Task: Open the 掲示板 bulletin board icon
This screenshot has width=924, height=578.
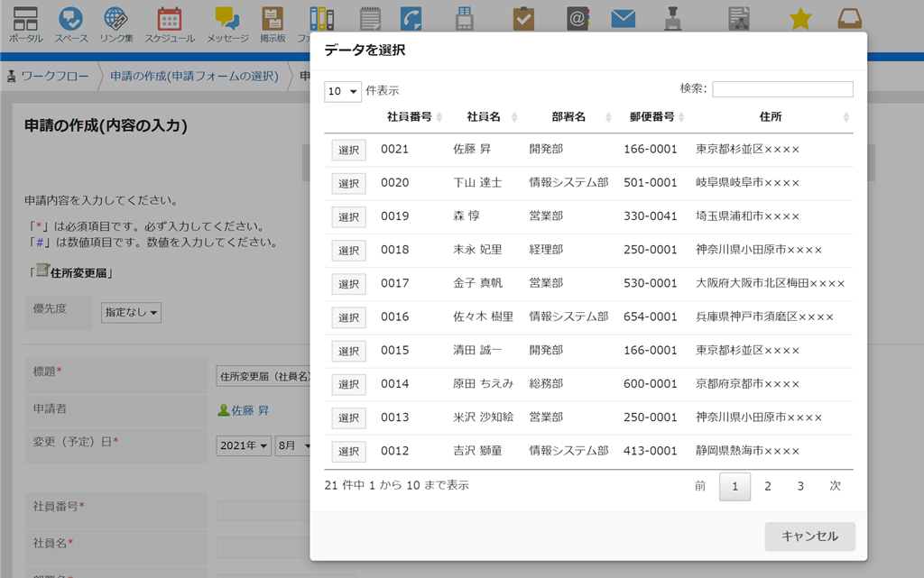Action: (273, 25)
